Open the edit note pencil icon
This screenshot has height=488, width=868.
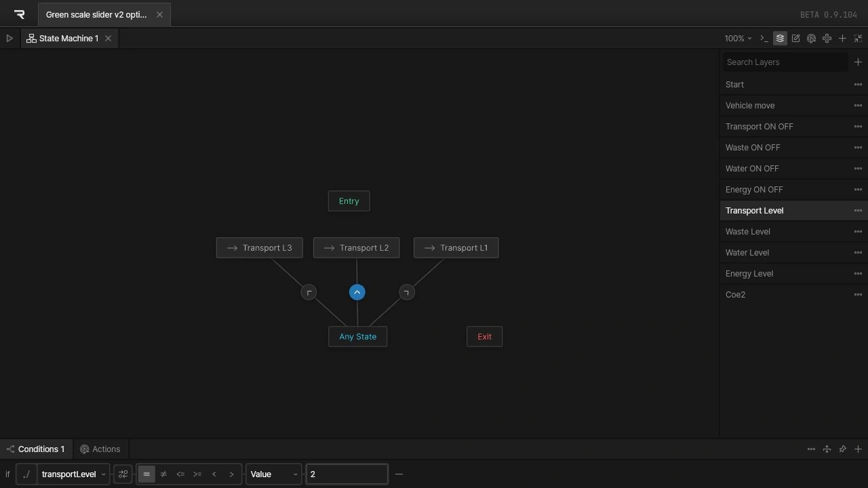pos(795,39)
